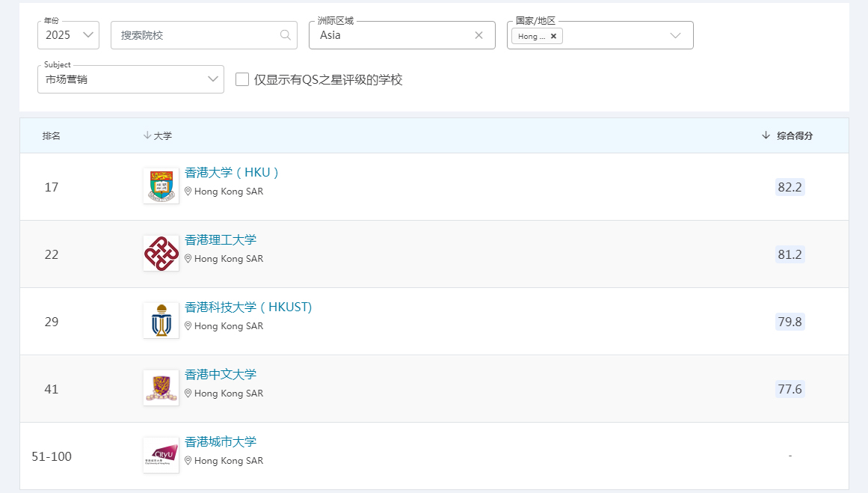868x493 pixels.
Task: Click the HKU university crest logo
Action: point(161,186)
